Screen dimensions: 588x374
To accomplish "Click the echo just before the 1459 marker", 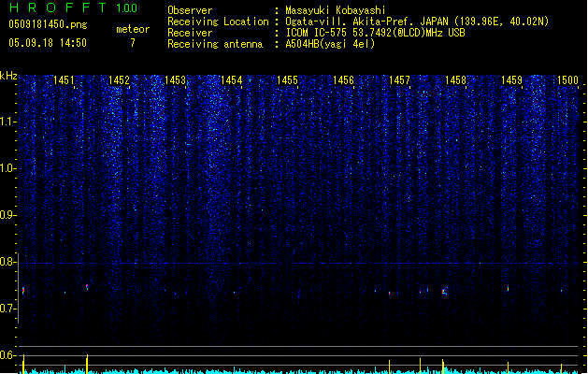I will pos(509,289).
